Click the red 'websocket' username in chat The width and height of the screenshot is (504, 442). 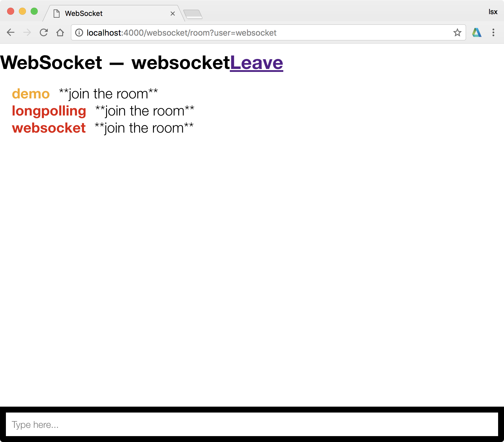pos(49,128)
